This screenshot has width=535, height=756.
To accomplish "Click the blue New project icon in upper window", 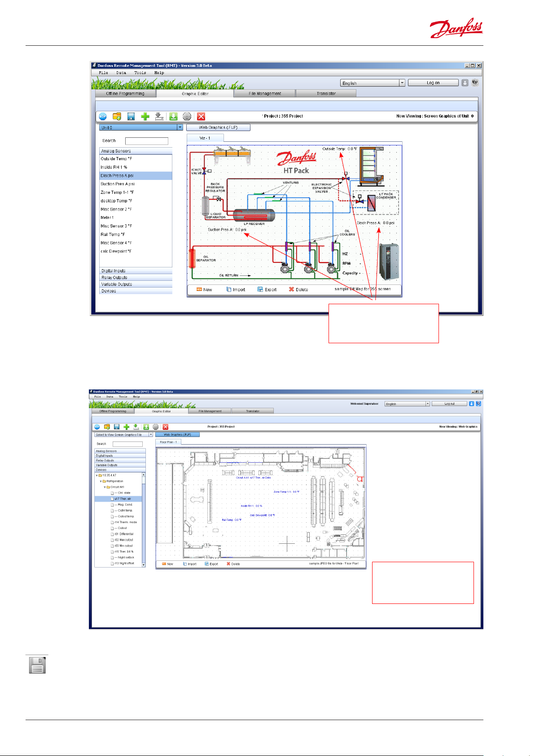I will point(103,116).
